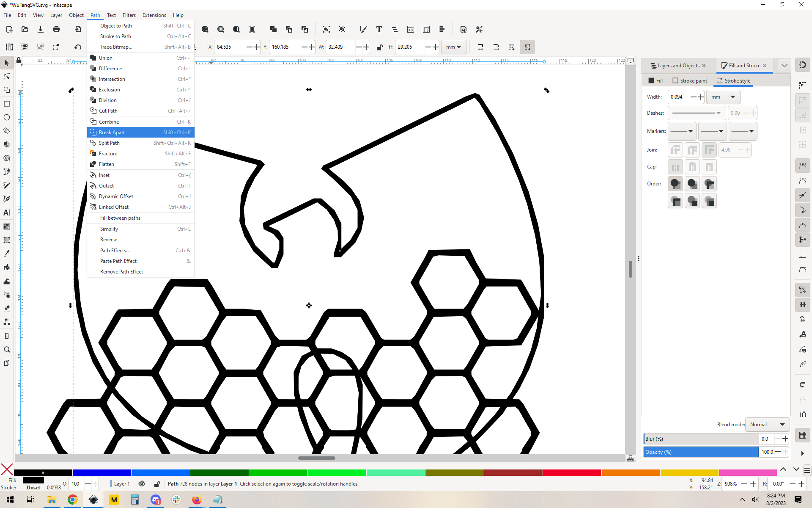Open Inkscape preferences wrench icon
This screenshot has height=508, width=812.
click(x=479, y=29)
